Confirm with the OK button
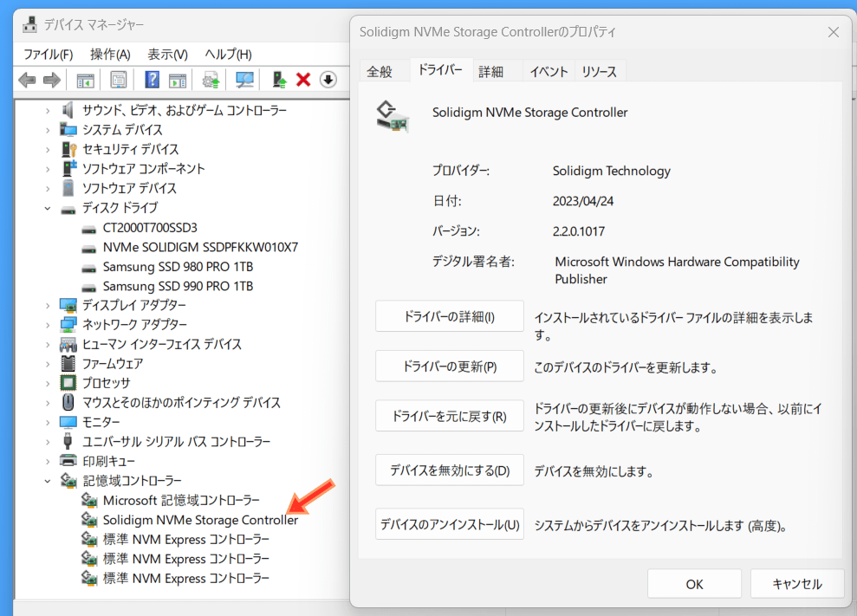 [694, 584]
